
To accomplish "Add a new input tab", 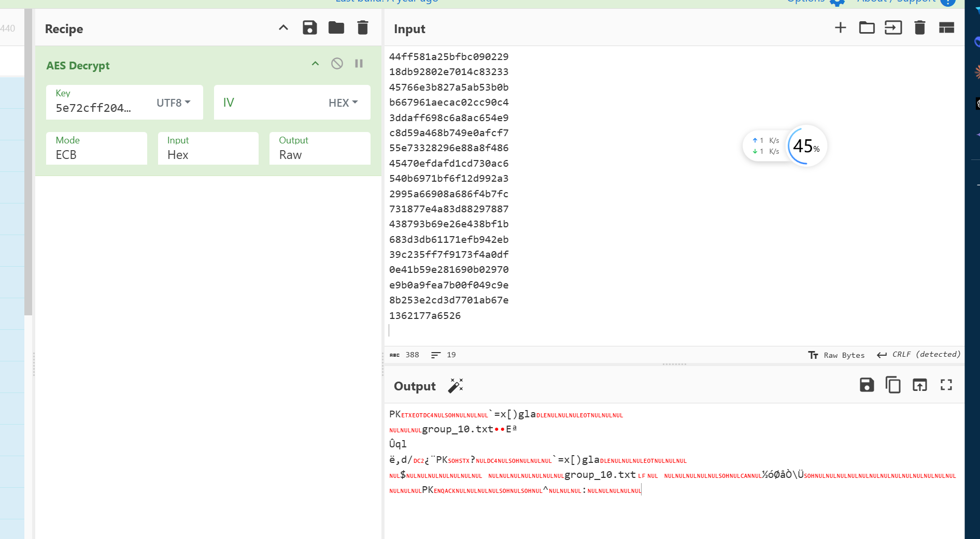I will pyautogui.click(x=840, y=28).
